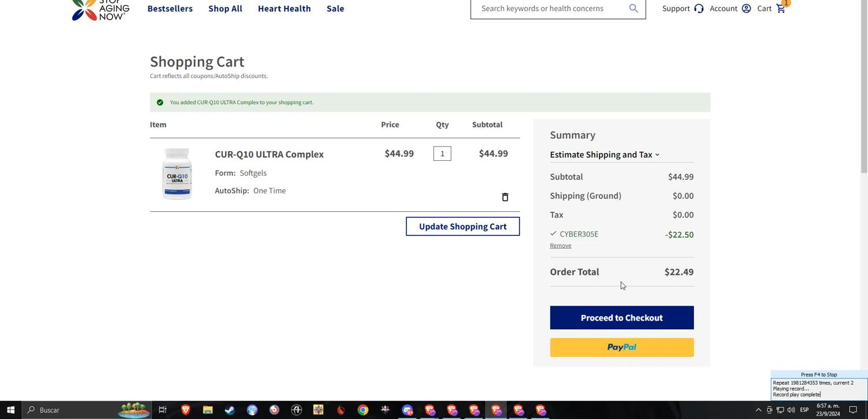The width and height of the screenshot is (868, 419).
Task: Click the Support headset icon
Action: tap(698, 9)
